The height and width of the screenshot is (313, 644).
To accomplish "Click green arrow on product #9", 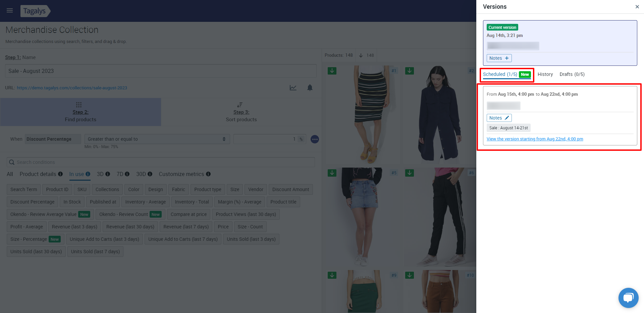I will pyautogui.click(x=332, y=275).
